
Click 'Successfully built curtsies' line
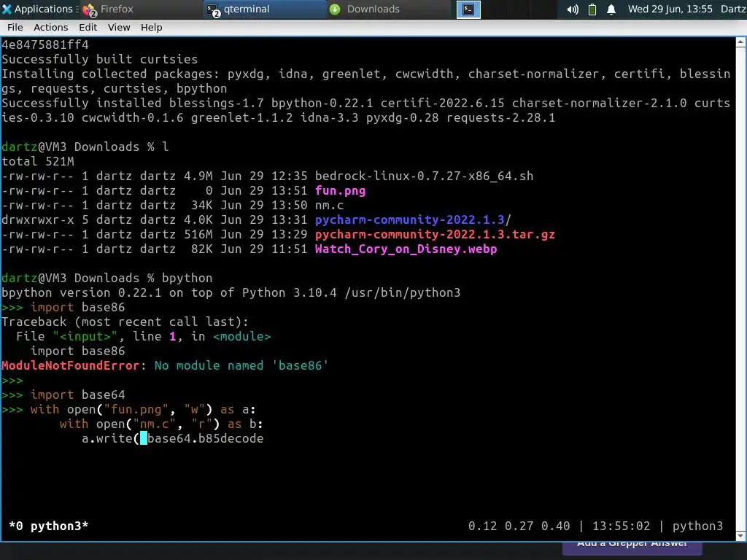coord(99,60)
